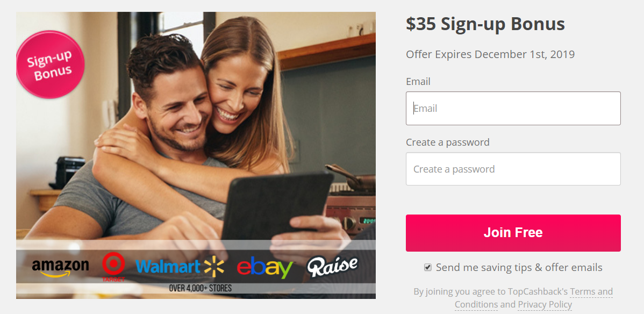Click the blue Walmart wordmark
Image resolution: width=644 pixels, height=314 pixels.
tap(168, 266)
